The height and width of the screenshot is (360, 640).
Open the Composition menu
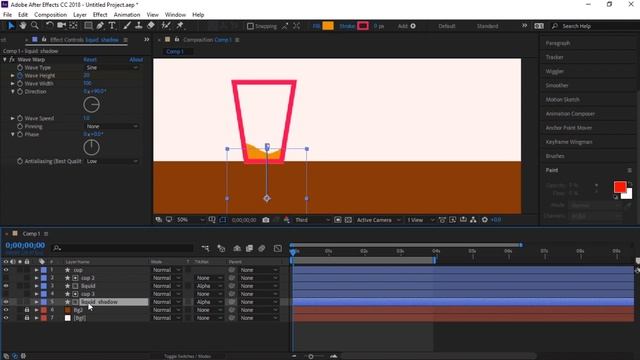(50, 15)
